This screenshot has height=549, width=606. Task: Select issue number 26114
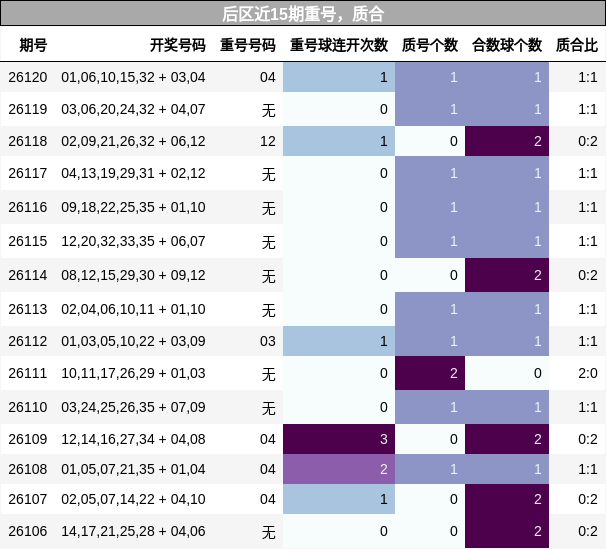(28, 275)
